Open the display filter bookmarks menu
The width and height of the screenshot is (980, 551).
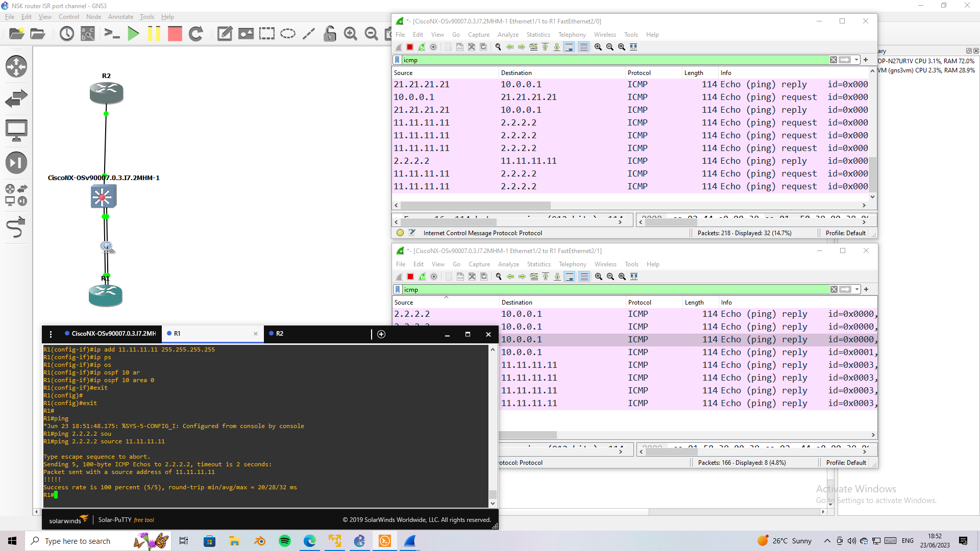398,60
